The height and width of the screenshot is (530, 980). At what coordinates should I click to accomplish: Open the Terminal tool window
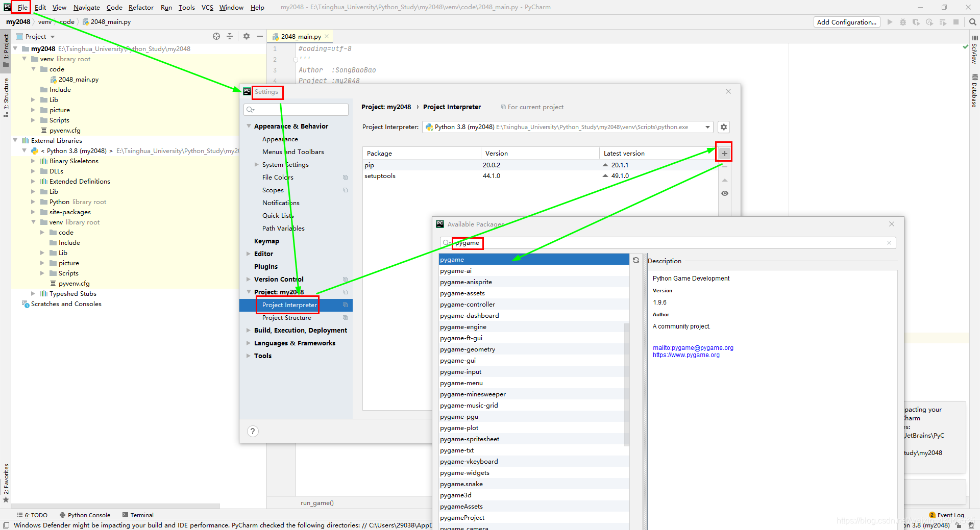[x=138, y=515]
